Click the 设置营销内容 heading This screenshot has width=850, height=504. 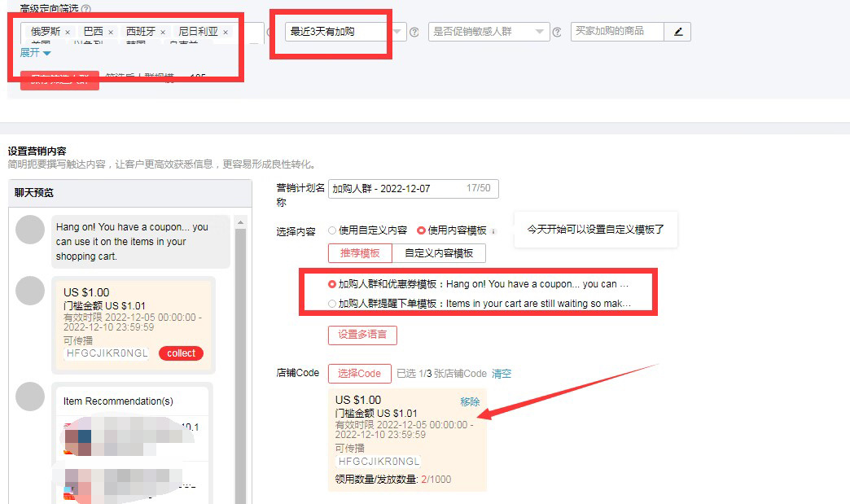tap(37, 151)
